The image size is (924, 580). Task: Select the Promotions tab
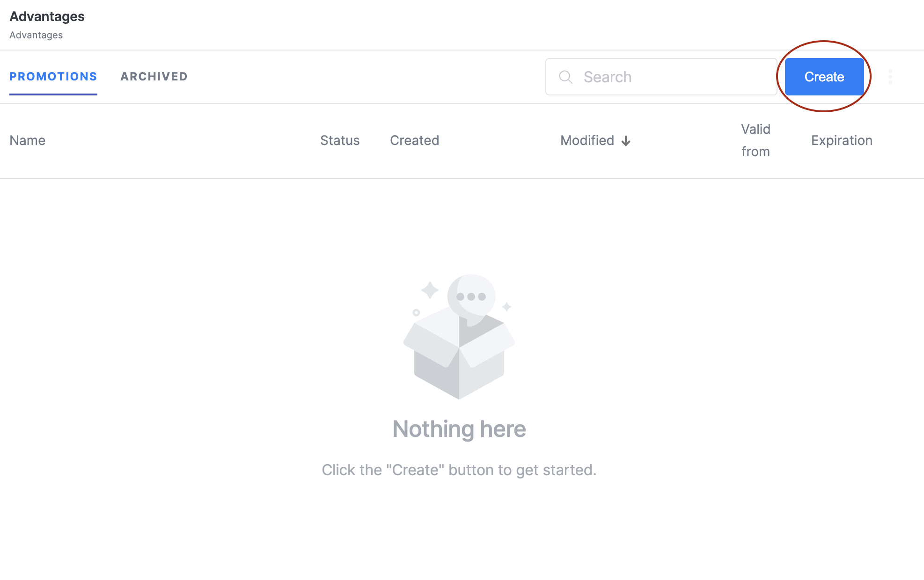coord(53,77)
